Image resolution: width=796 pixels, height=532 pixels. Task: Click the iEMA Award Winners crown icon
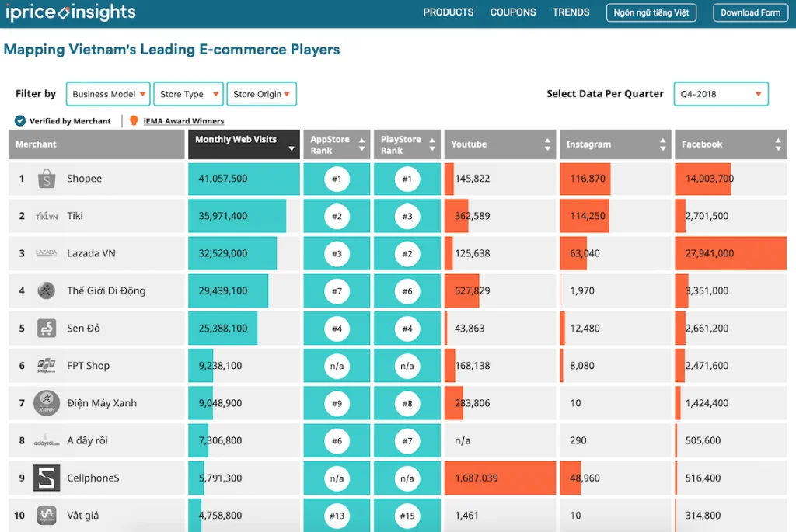click(x=131, y=120)
